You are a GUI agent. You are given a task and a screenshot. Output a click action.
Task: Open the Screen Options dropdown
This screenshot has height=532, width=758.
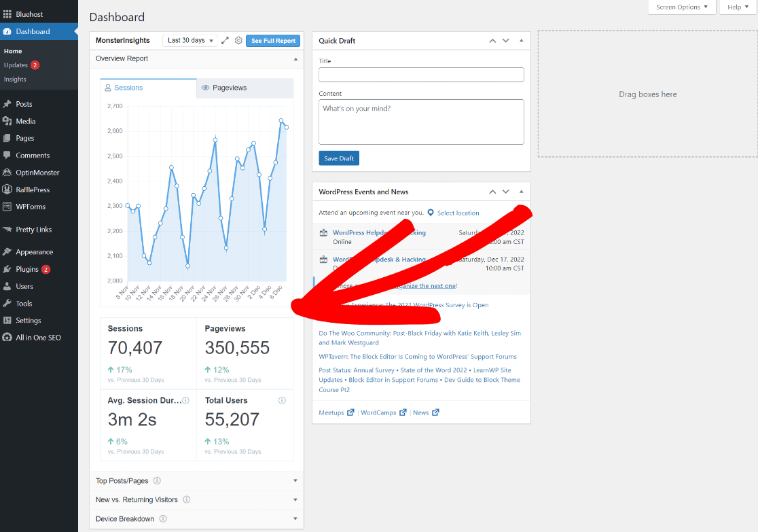[x=681, y=6]
